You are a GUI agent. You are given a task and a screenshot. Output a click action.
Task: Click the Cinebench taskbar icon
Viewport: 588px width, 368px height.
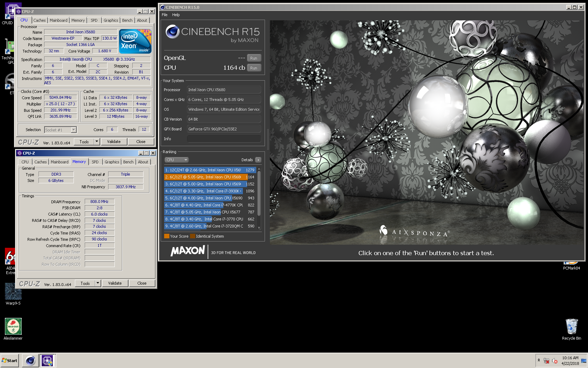(30, 360)
